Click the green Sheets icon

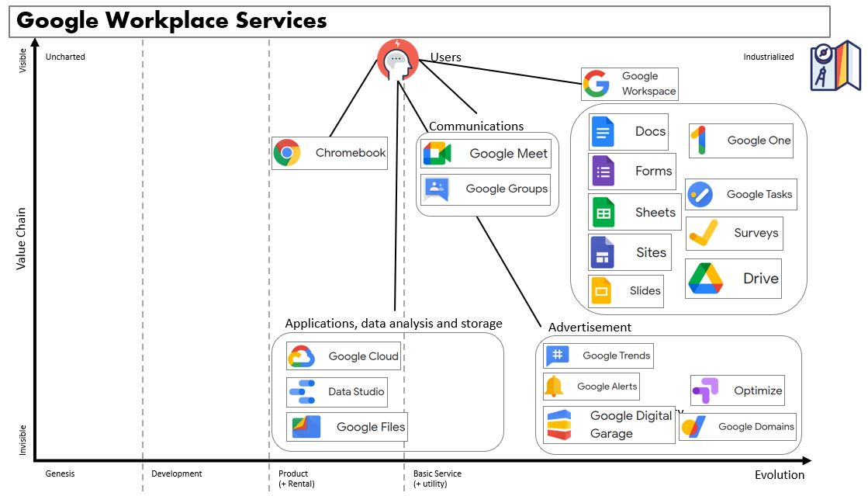tap(603, 212)
